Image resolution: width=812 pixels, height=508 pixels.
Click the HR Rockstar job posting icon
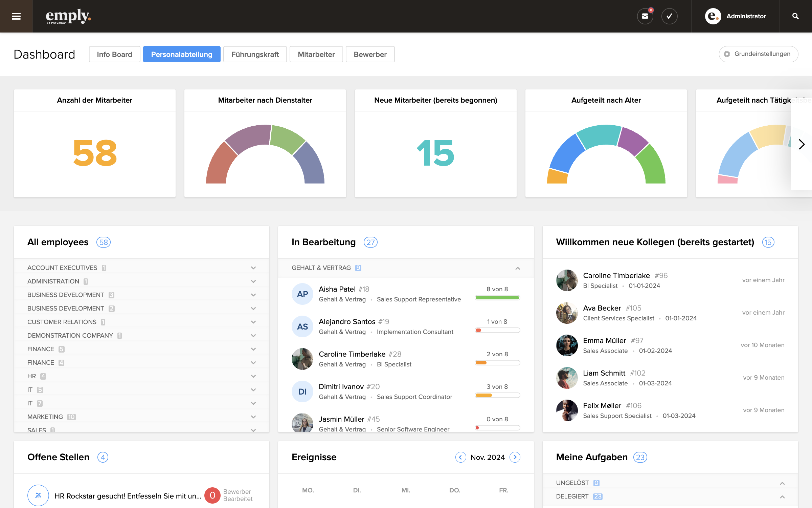click(38, 495)
